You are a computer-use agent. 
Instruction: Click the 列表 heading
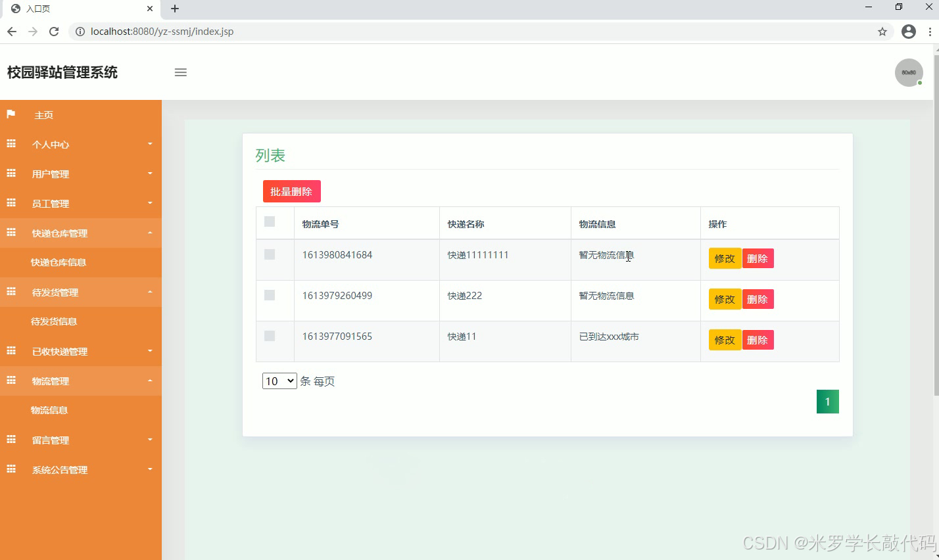coord(270,156)
